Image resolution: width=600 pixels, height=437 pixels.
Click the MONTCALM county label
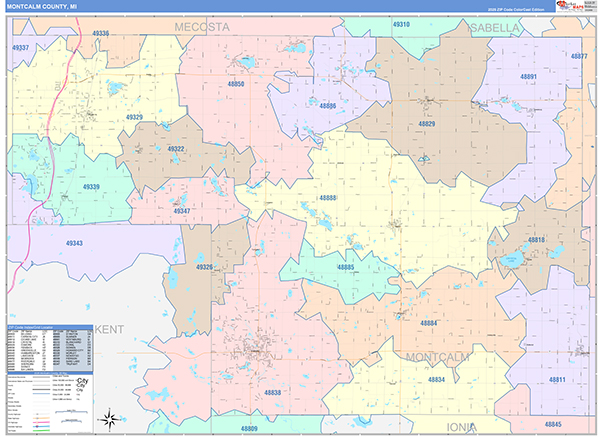coord(437,357)
